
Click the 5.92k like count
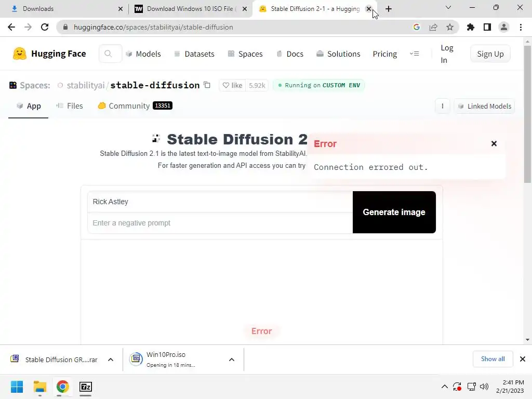tap(257, 85)
